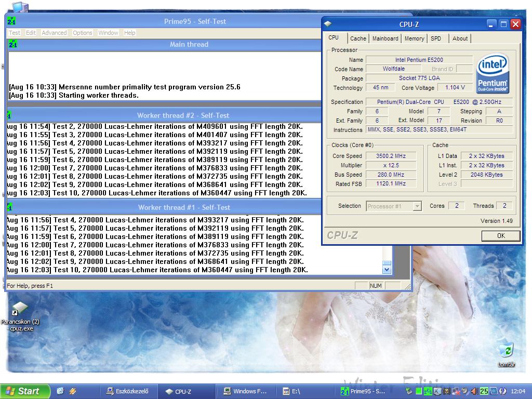532x399 pixels.
Task: Switch to the CPU tab in CPU-Z
Action: click(x=334, y=37)
